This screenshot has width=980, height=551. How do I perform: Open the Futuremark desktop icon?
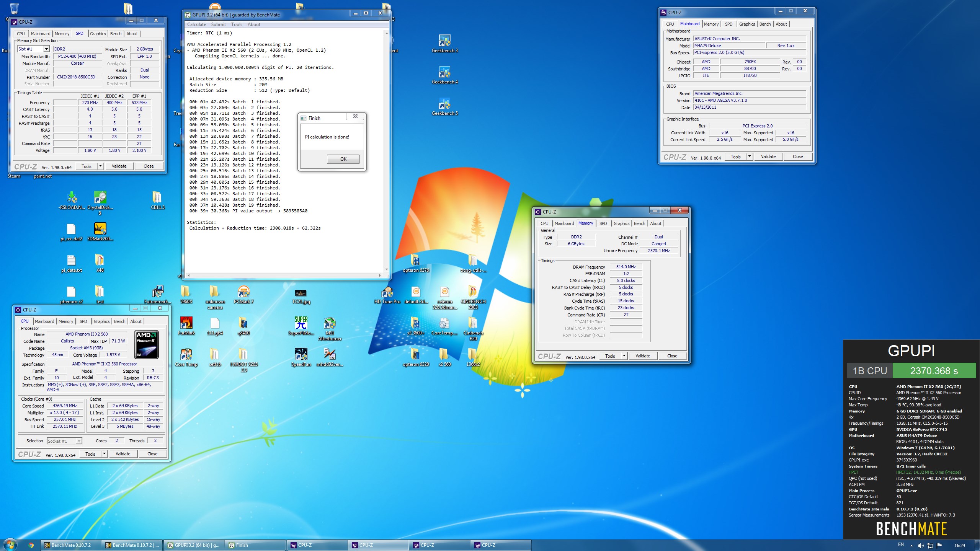(157, 294)
